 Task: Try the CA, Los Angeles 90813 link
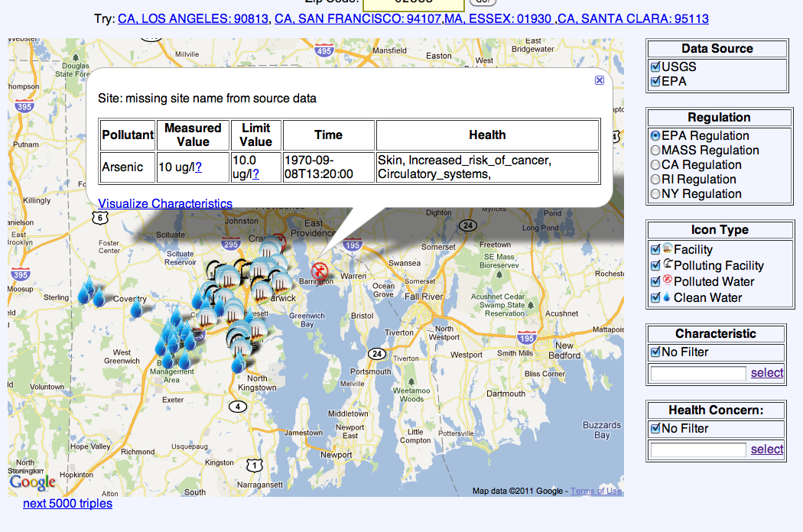(x=193, y=19)
